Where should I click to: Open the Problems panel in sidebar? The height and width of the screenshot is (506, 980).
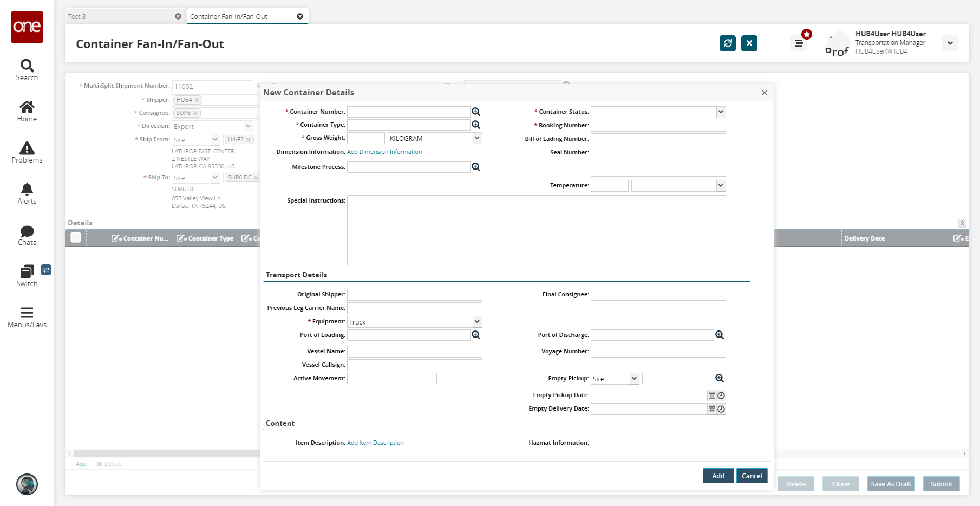[27, 152]
